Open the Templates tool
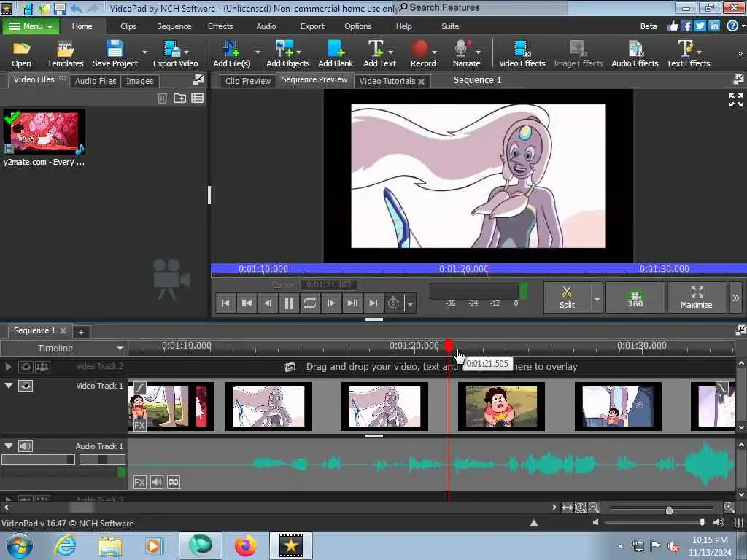 (x=65, y=54)
